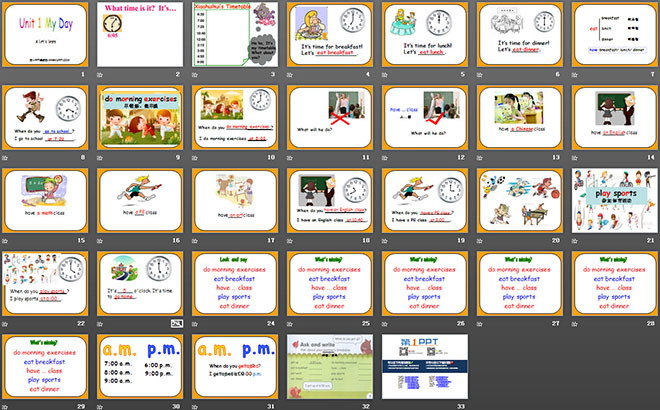Screen dimensions: 660x410
Task: Select the 'It's time for breakfast' slide
Action: [x=330, y=35]
